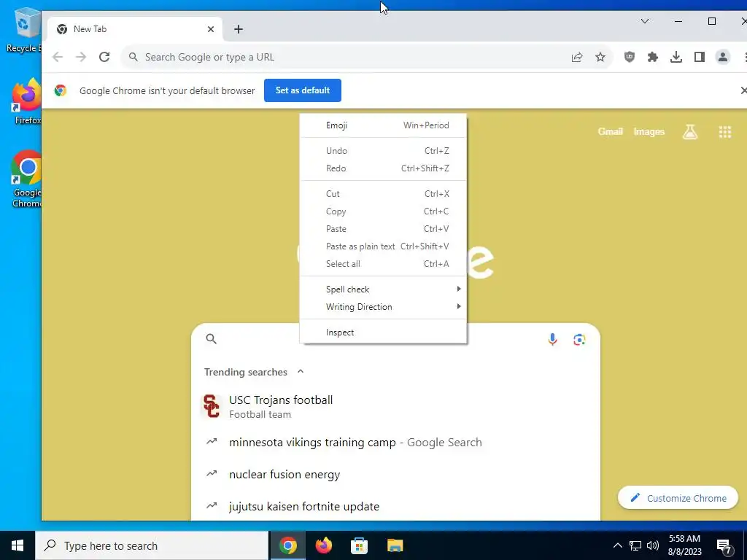747x560 pixels.
Task: Open the taskbar clock and date
Action: click(x=684, y=545)
